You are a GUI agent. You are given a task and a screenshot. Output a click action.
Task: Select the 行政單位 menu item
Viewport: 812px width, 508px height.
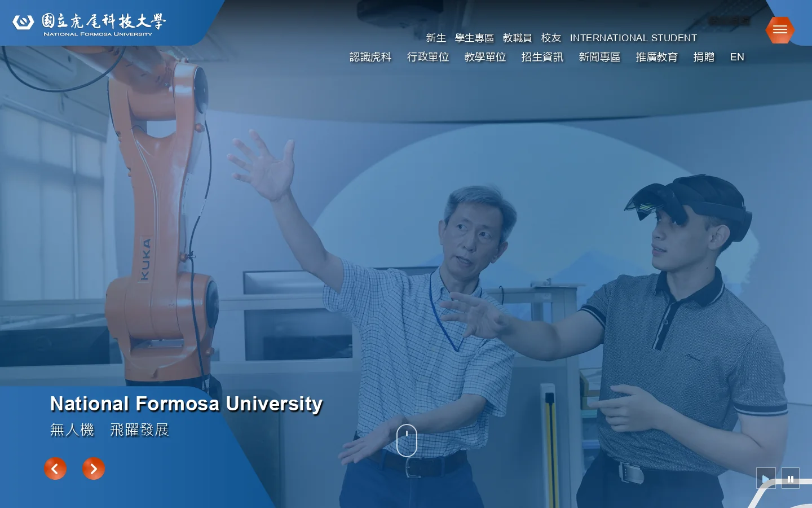[x=428, y=57]
